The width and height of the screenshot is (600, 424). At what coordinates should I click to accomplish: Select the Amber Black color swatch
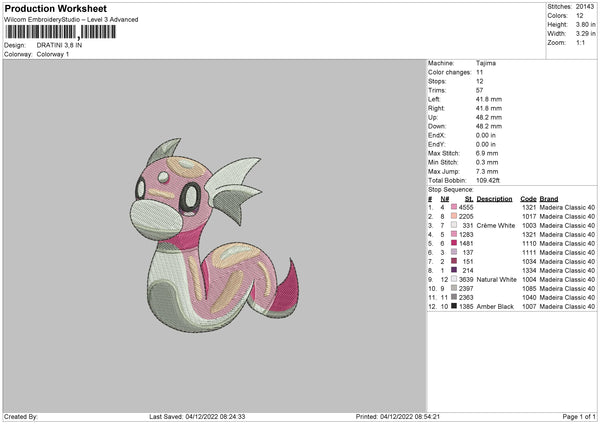pos(454,306)
